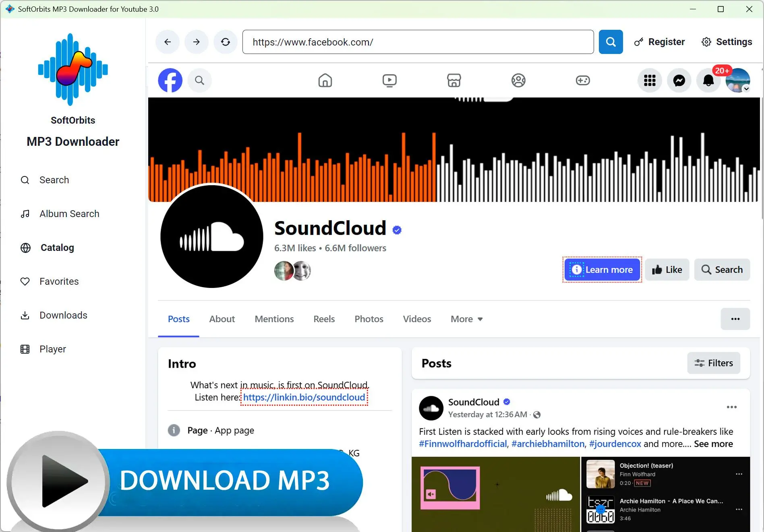Screen dimensions: 764x532
Task: Go forward with the right arrow button
Action: (x=197, y=42)
